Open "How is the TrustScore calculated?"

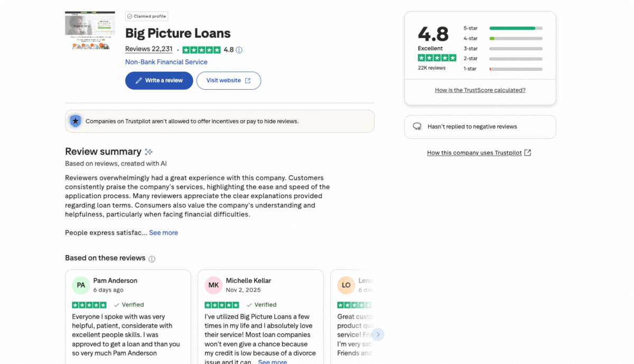point(480,90)
